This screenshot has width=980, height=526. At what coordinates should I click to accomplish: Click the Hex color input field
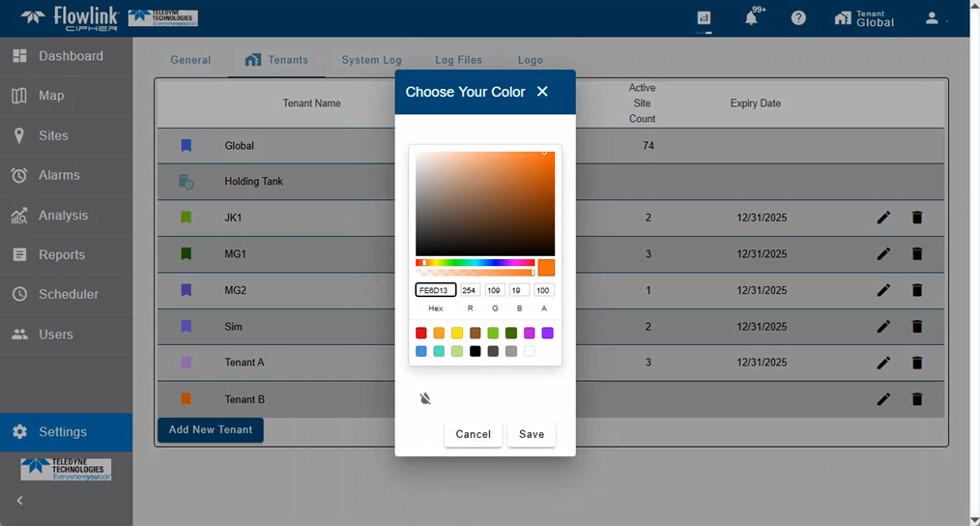(436, 290)
